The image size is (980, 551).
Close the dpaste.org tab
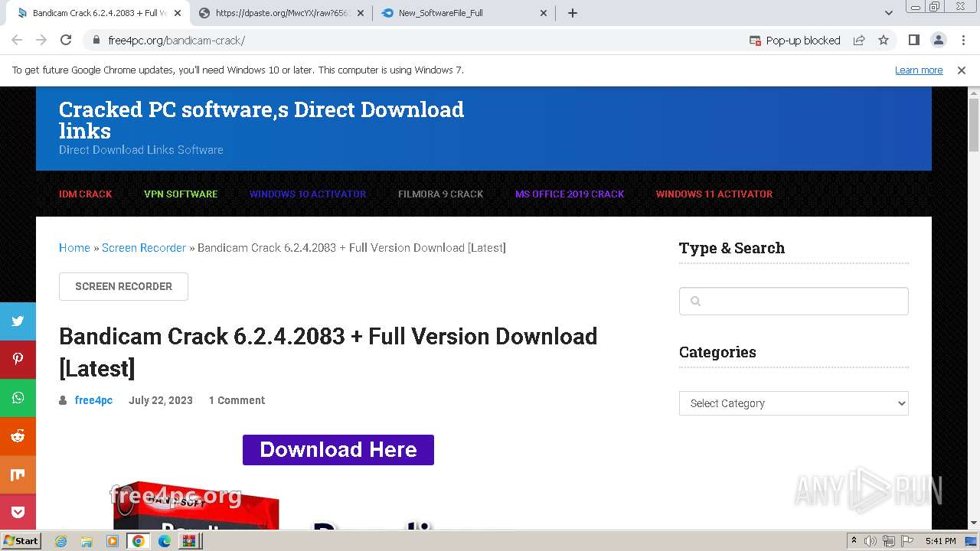tap(361, 13)
